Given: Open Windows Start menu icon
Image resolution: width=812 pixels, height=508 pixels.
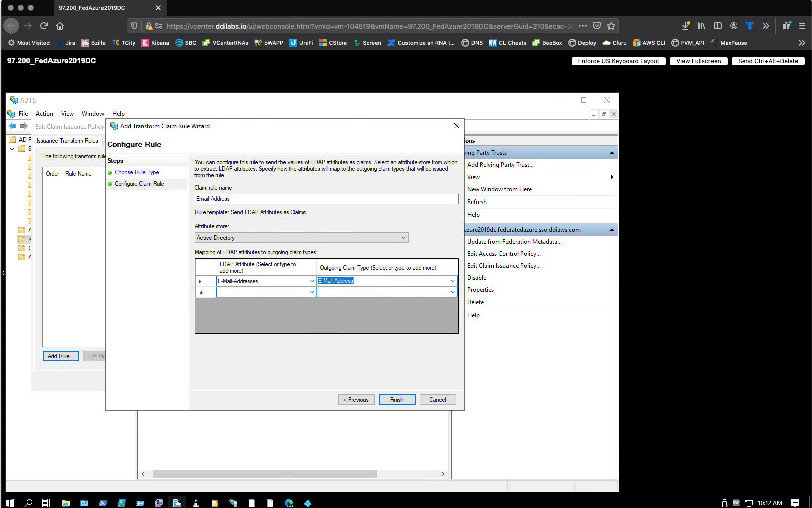Looking at the screenshot, I should (x=10, y=503).
